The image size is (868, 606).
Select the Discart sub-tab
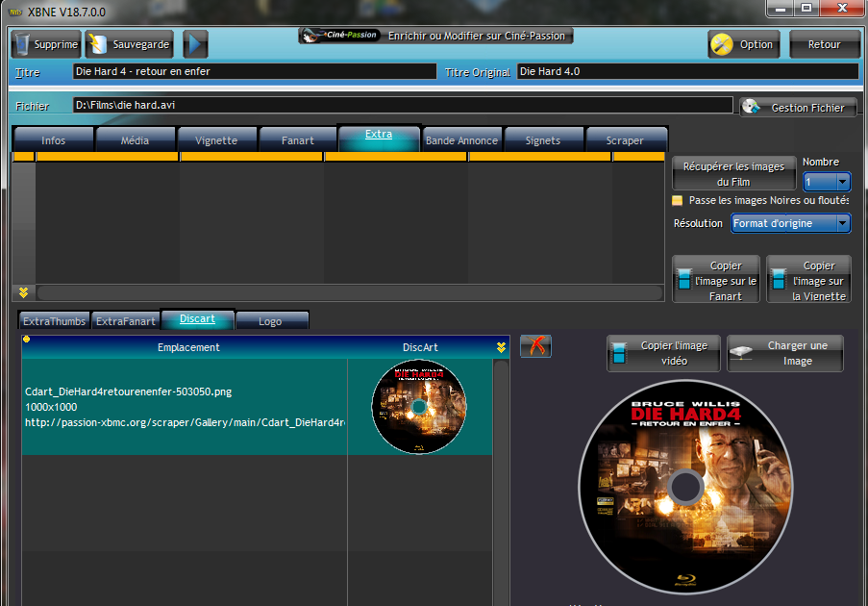(198, 319)
